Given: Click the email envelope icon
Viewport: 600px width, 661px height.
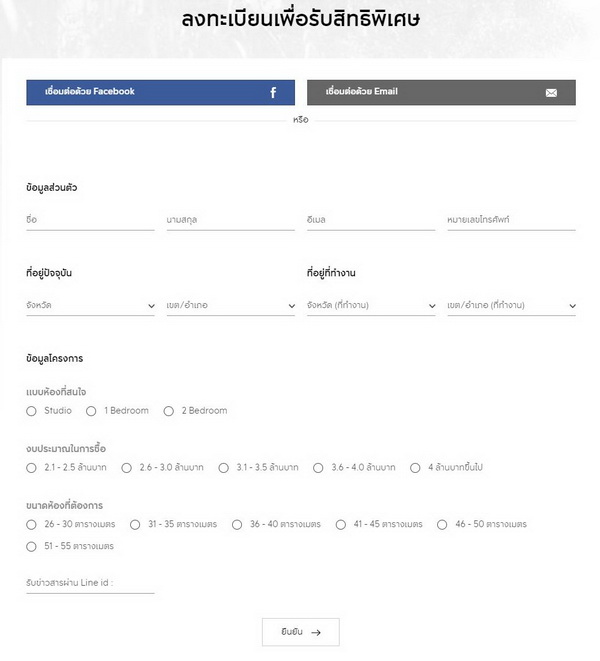Looking at the screenshot, I should tap(551, 93).
